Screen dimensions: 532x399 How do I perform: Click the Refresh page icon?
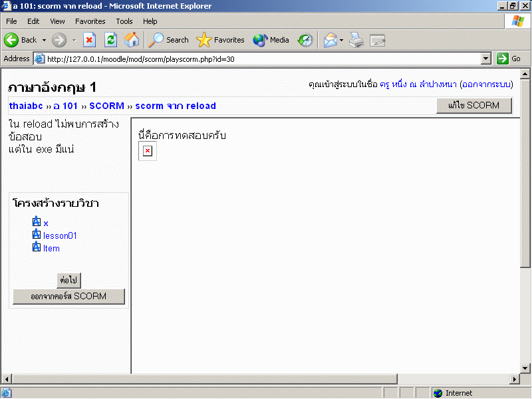coord(110,40)
